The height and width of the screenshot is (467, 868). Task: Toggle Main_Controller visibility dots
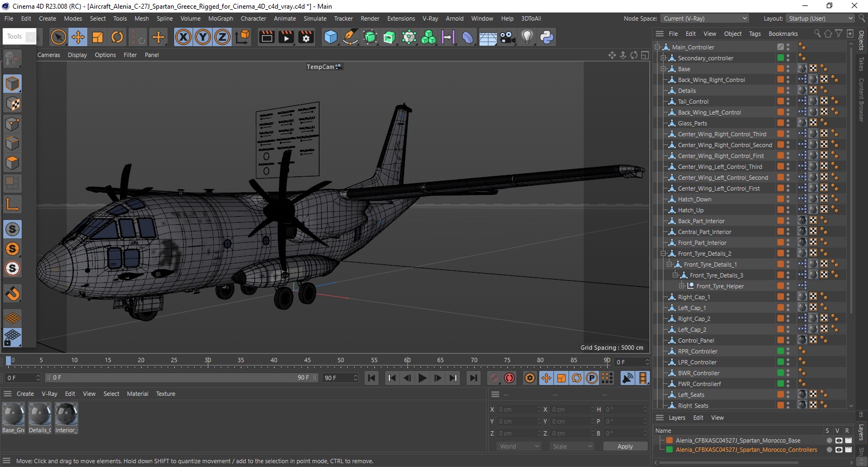point(788,47)
